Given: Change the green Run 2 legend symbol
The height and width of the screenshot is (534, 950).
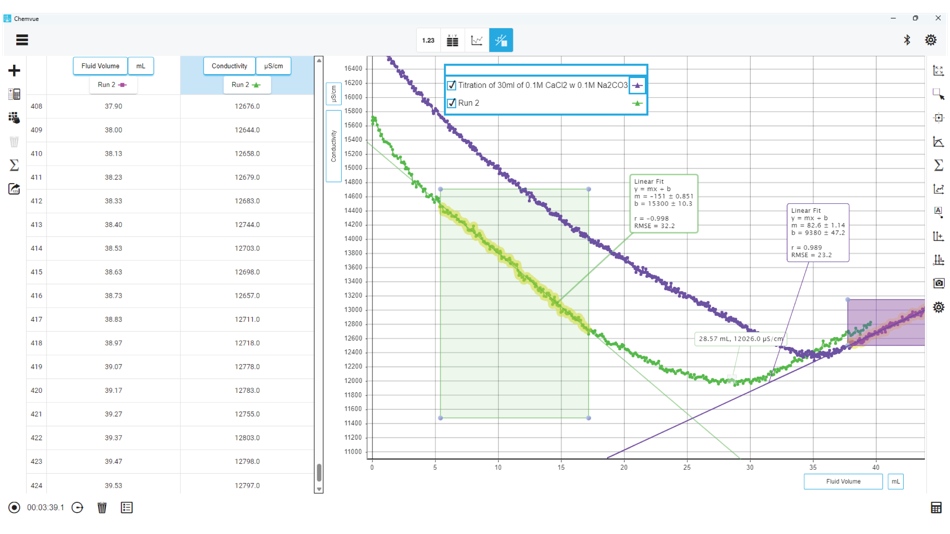Looking at the screenshot, I should tap(637, 103).
